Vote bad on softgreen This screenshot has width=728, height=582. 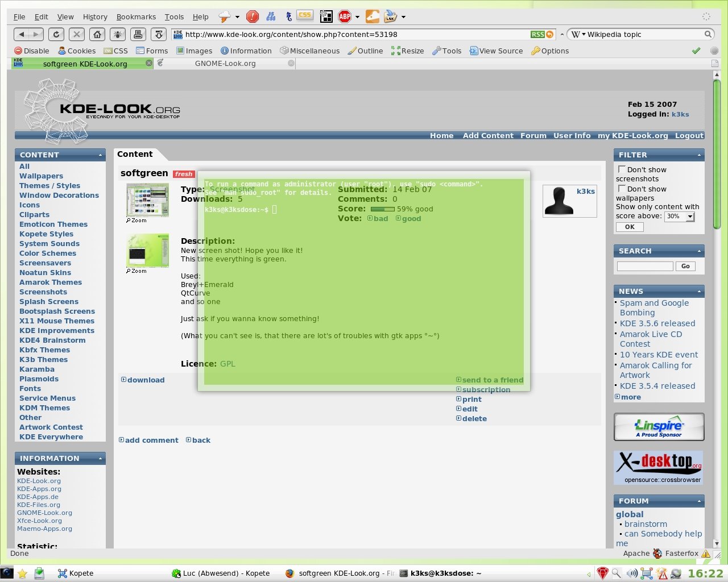(x=378, y=218)
